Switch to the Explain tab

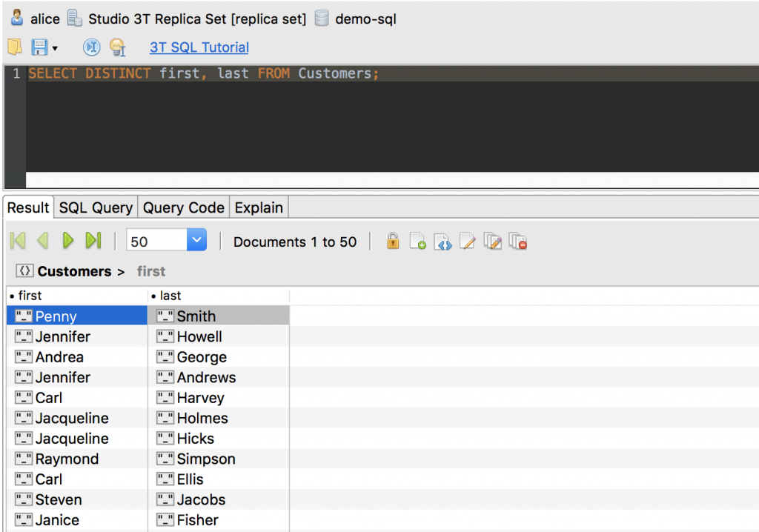click(x=259, y=207)
